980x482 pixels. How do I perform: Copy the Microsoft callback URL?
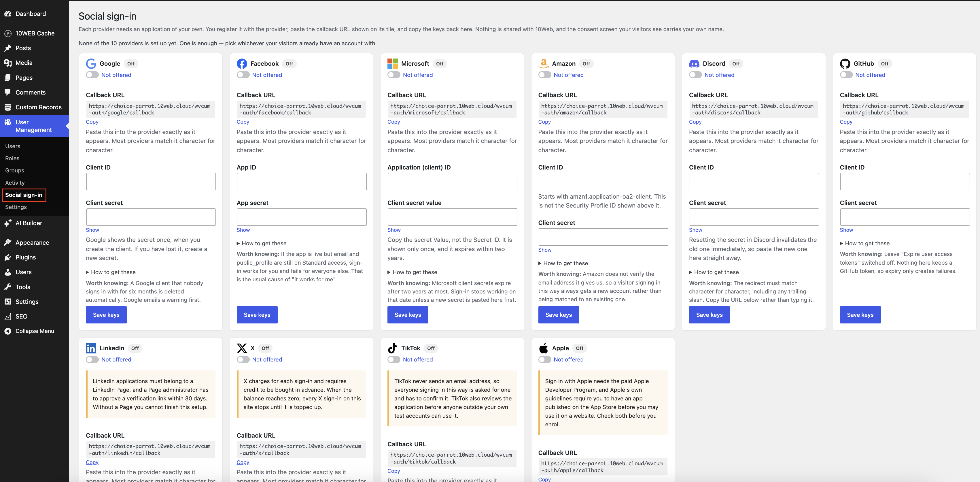click(393, 122)
